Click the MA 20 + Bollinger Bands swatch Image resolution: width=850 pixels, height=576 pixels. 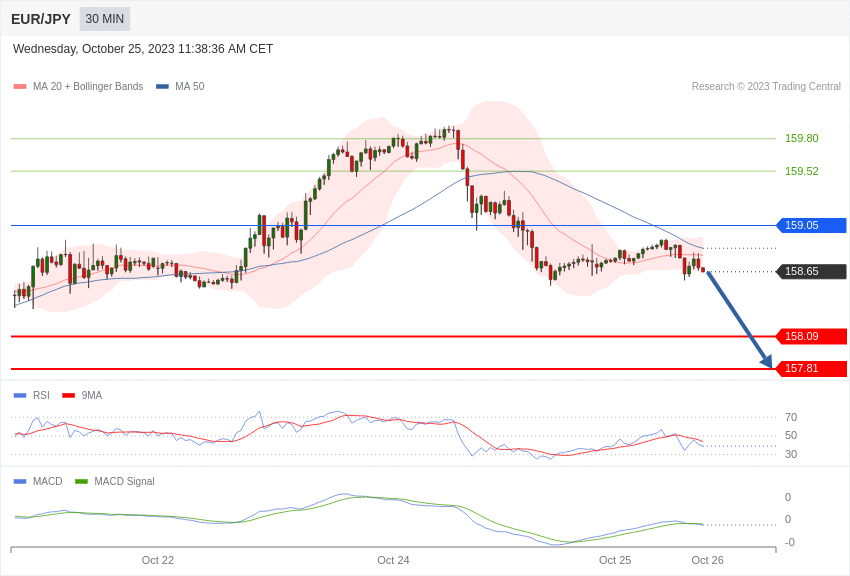[20, 86]
